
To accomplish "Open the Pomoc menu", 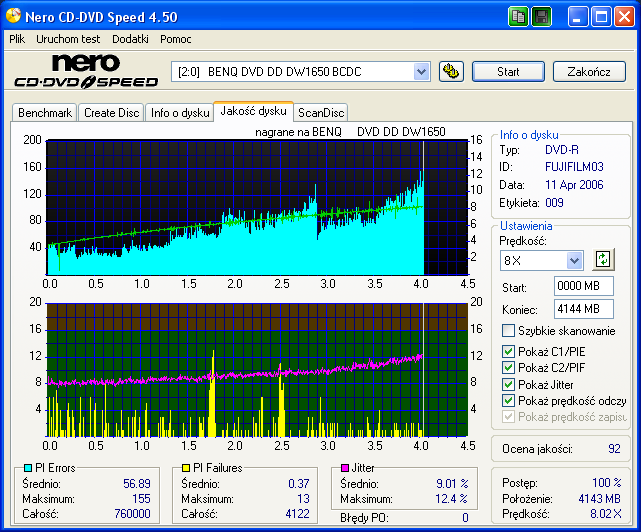I will 175,39.
